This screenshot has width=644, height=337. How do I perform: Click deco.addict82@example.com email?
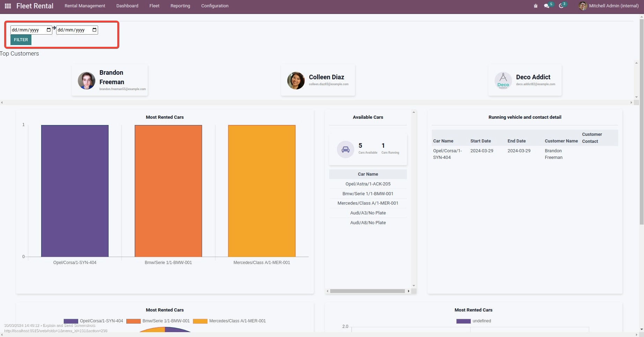535,84
